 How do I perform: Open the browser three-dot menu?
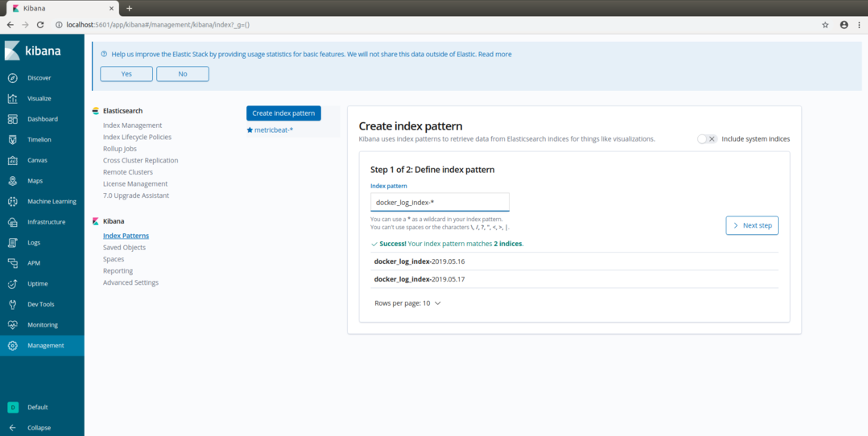pyautogui.click(x=858, y=25)
